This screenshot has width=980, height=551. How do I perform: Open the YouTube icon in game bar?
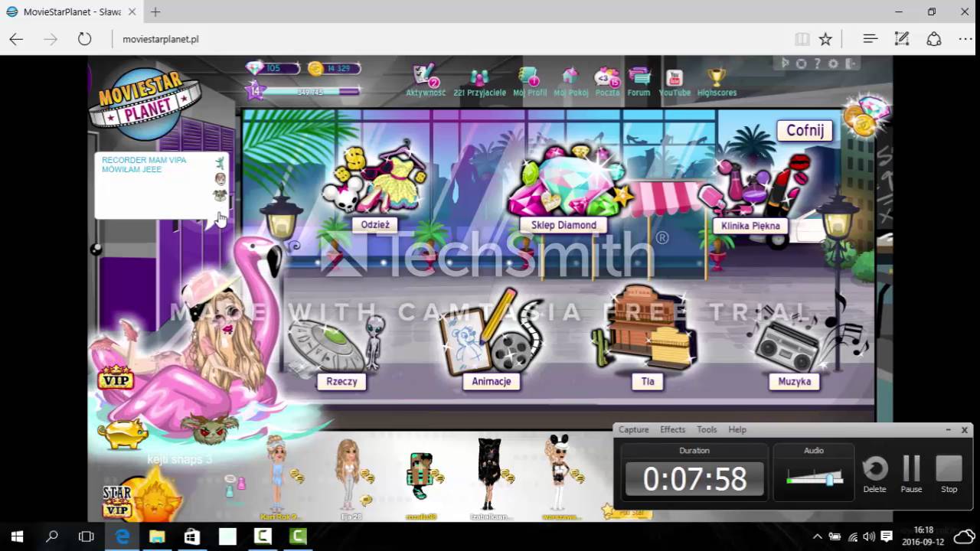click(x=675, y=82)
